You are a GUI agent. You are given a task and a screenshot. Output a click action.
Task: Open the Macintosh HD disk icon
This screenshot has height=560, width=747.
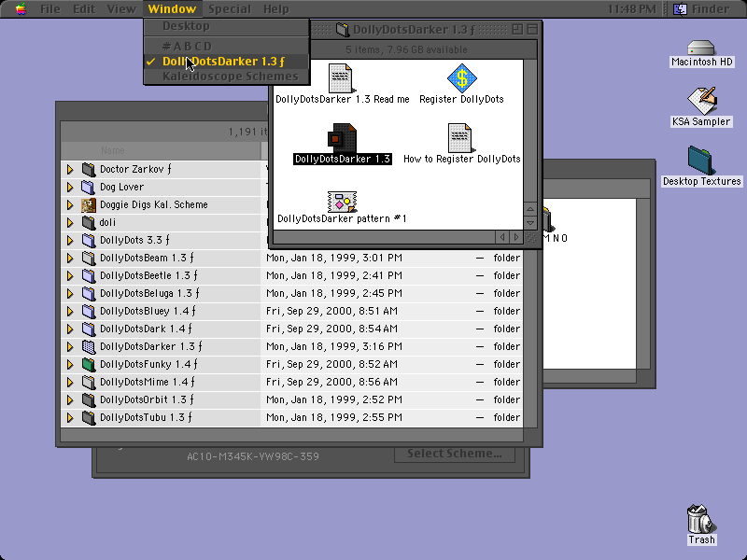701,49
